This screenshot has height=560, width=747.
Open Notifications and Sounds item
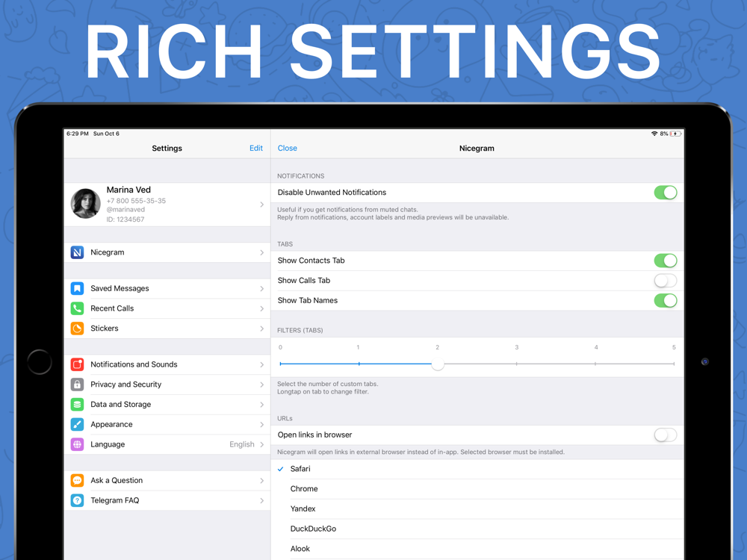tap(167, 365)
